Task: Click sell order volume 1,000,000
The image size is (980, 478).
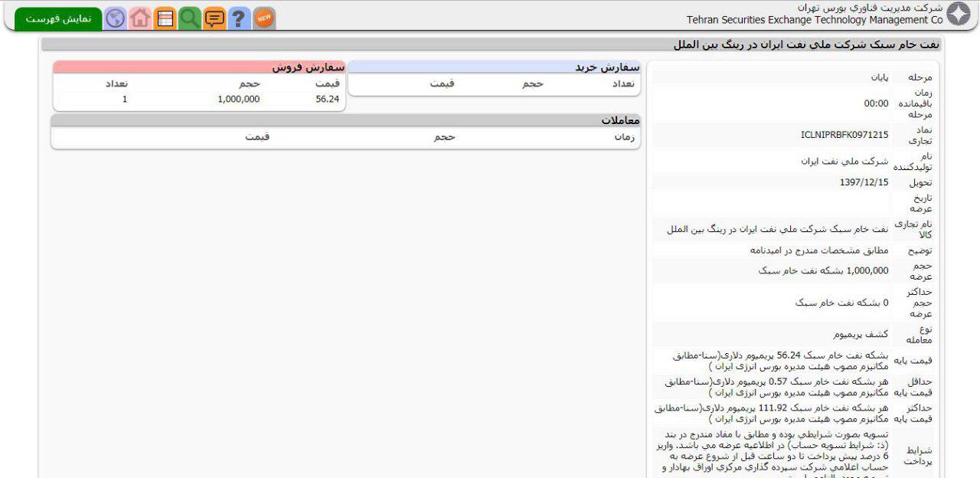Action: pyautogui.click(x=239, y=99)
